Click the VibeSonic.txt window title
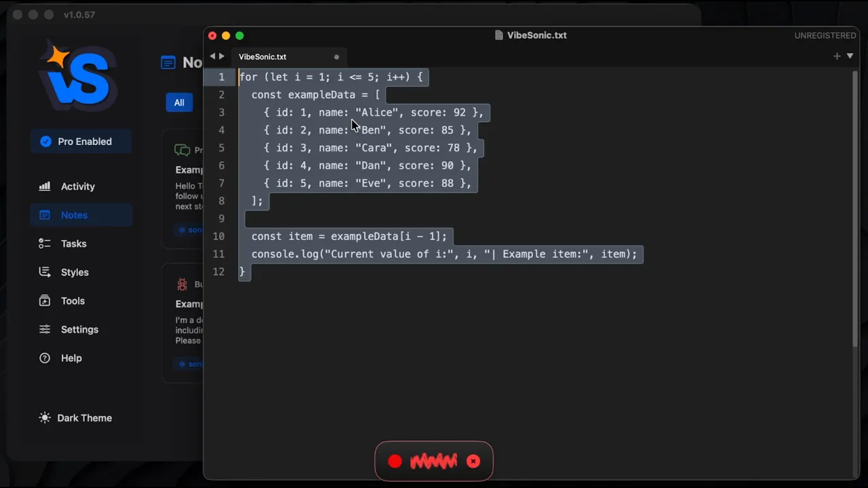 pos(537,35)
